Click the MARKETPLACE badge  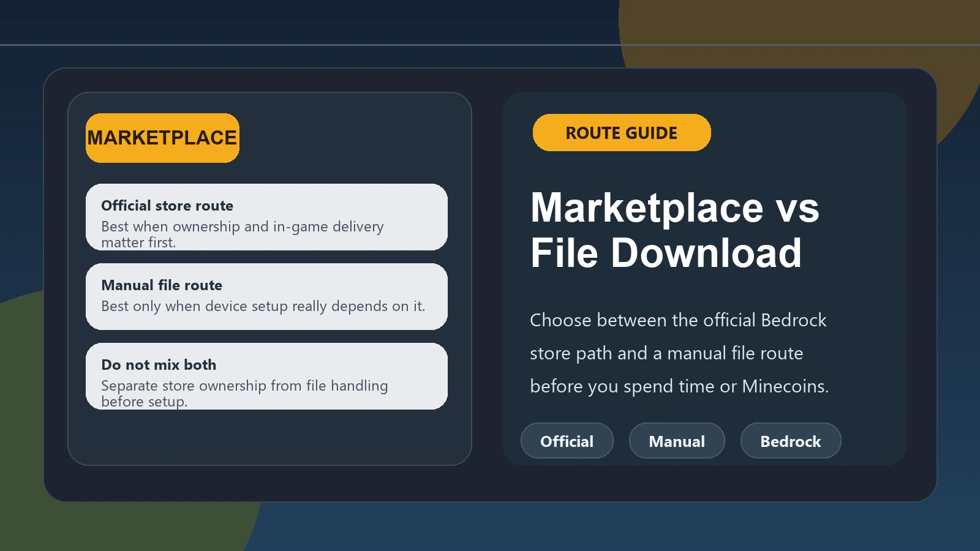click(x=162, y=138)
